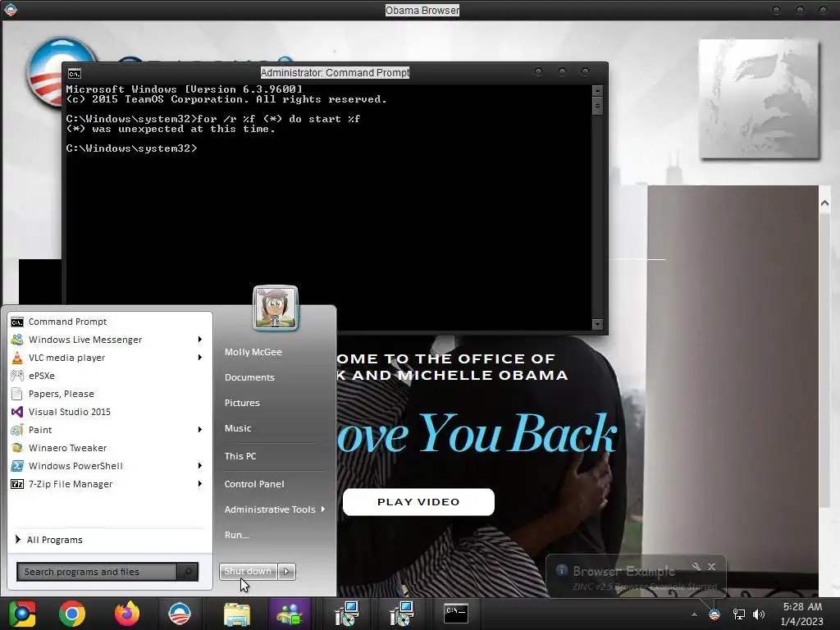The height and width of the screenshot is (630, 840).
Task: Open Paint from Start menu
Action: click(110, 430)
